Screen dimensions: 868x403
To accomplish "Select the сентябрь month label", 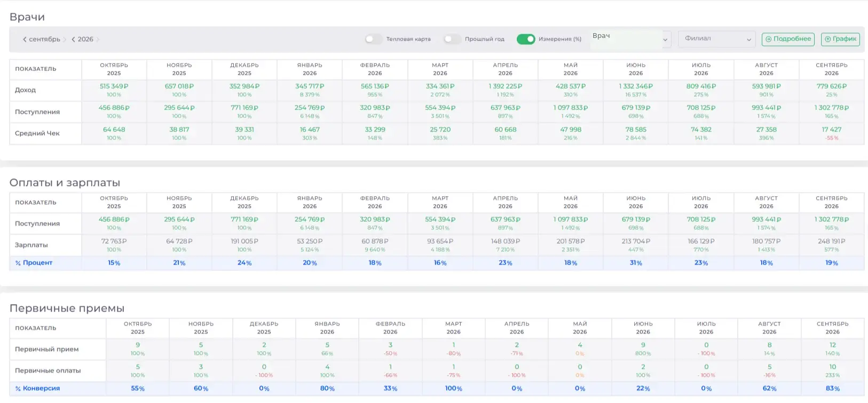I will coord(45,40).
